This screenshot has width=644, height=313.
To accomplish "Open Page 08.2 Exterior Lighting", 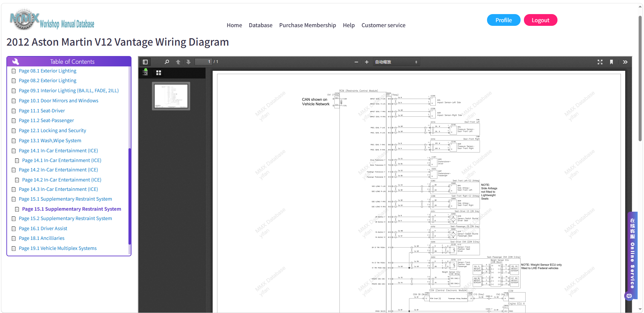I will click(48, 81).
